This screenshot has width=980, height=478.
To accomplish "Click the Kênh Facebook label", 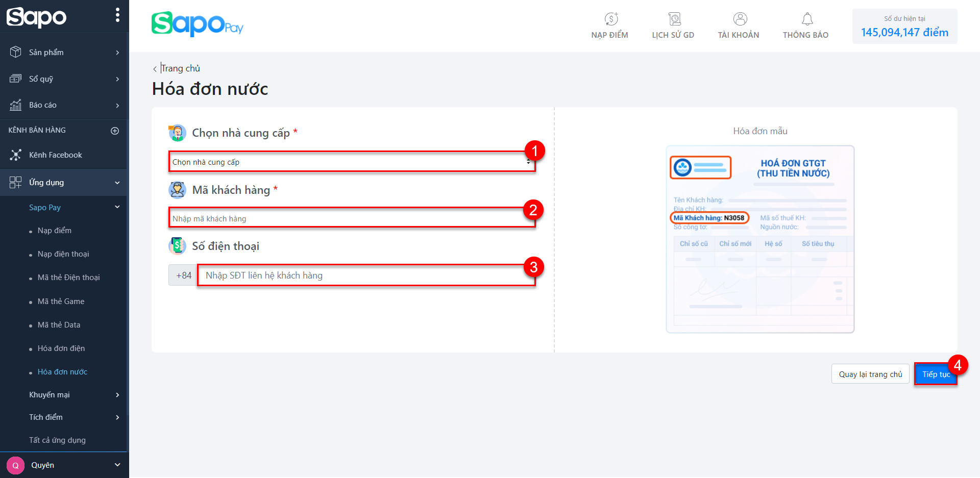I will point(56,155).
